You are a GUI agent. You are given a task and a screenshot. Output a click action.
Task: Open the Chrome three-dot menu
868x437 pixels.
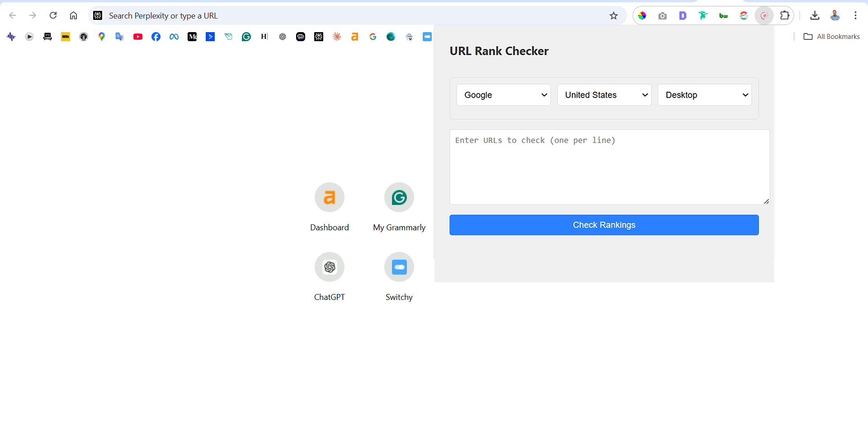coord(855,15)
